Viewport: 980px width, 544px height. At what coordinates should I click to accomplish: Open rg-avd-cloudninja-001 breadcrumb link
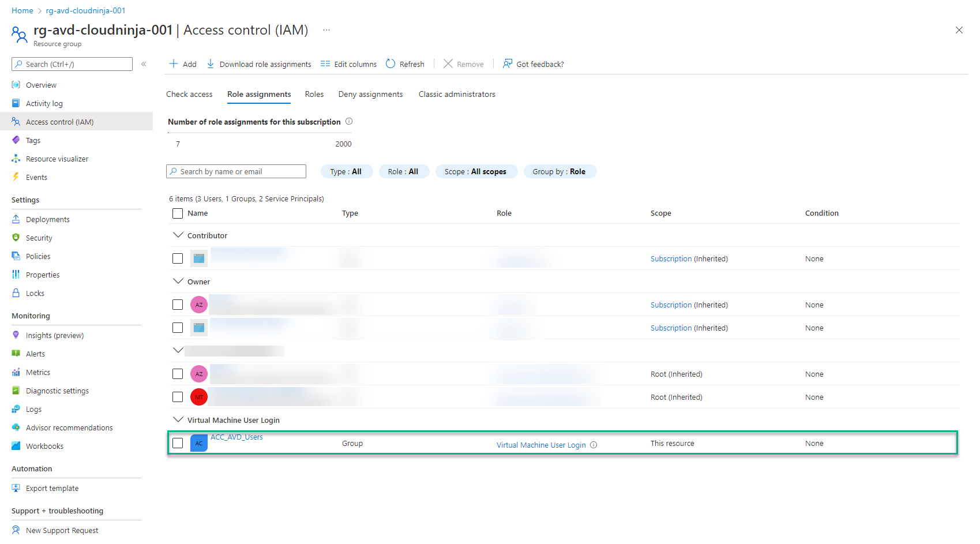coord(85,10)
